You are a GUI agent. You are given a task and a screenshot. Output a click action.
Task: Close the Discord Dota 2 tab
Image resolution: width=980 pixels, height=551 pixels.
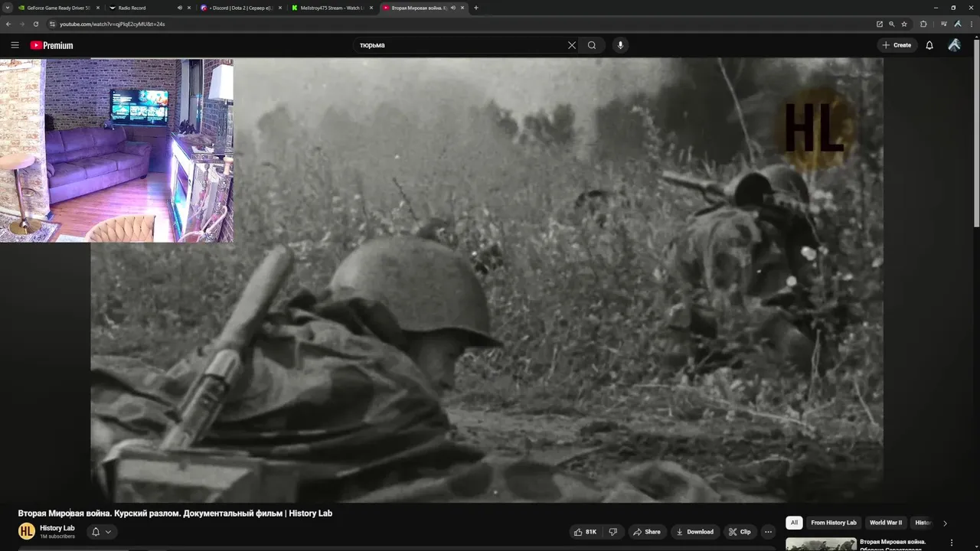[x=280, y=8]
